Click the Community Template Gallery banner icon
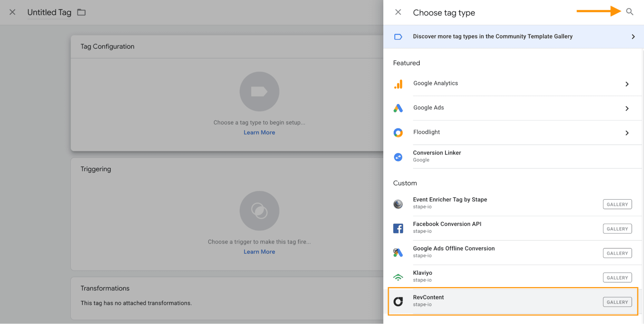The image size is (644, 324). click(x=398, y=36)
